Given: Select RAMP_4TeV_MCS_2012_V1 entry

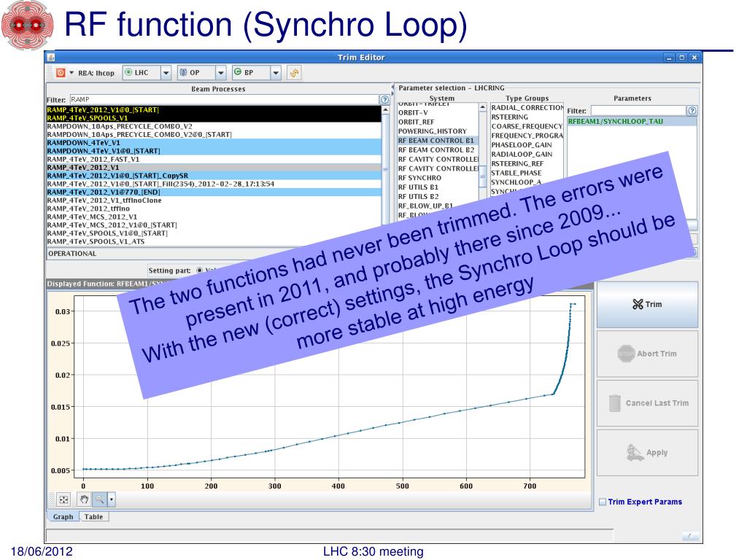Looking at the screenshot, I should pyautogui.click(x=214, y=217).
